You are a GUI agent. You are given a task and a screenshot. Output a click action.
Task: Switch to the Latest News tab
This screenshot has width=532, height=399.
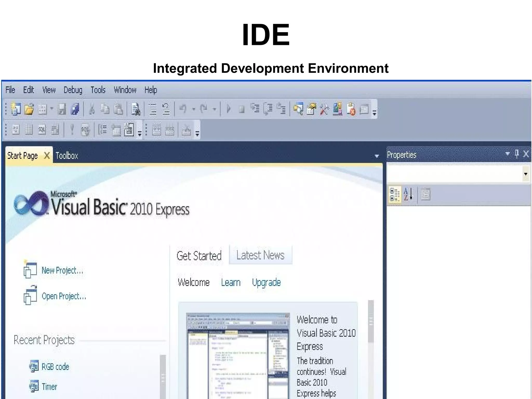(261, 255)
